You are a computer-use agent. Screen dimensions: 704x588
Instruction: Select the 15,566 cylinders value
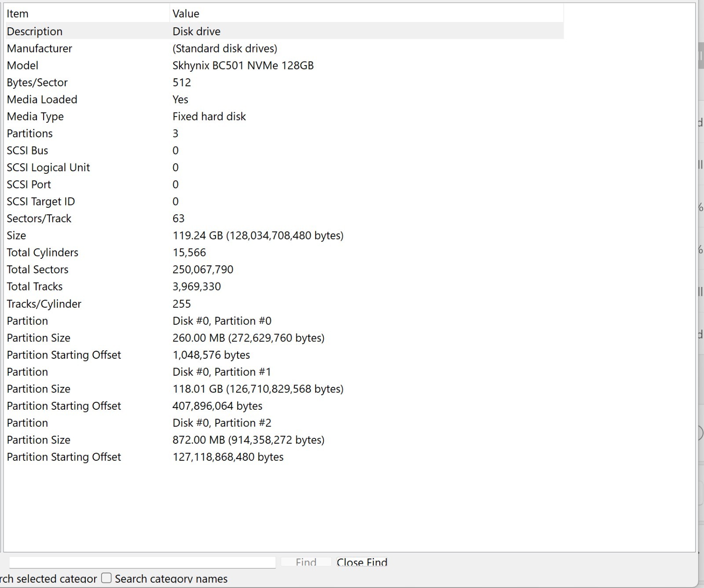click(189, 253)
